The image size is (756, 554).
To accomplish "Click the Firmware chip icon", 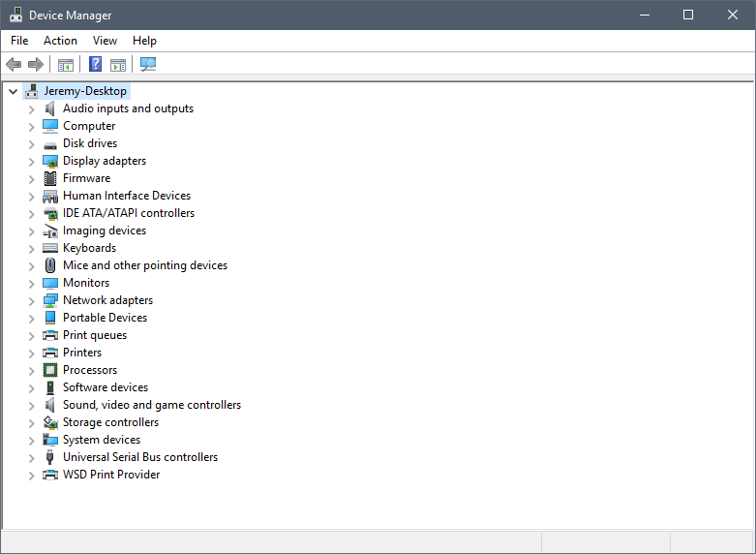I will (50, 178).
